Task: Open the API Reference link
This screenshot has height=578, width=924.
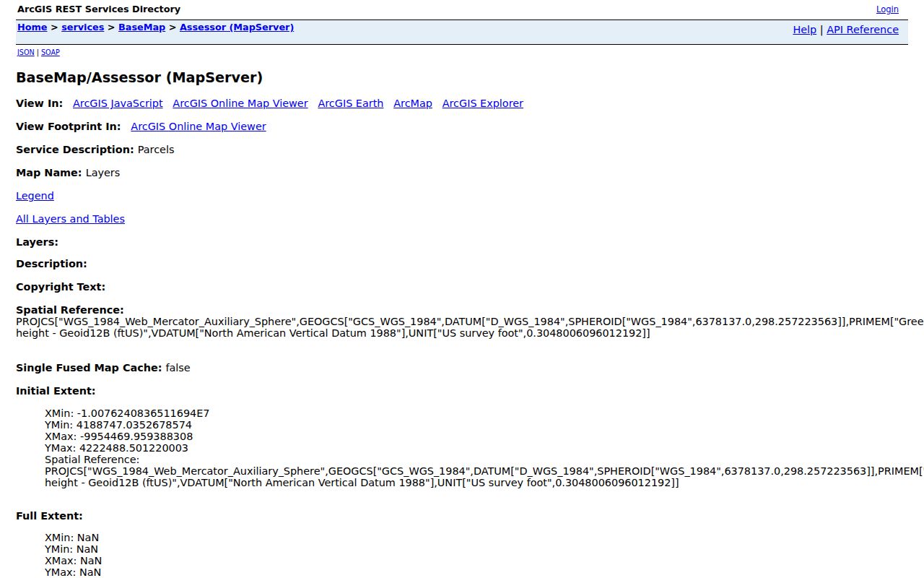Action: [x=863, y=30]
